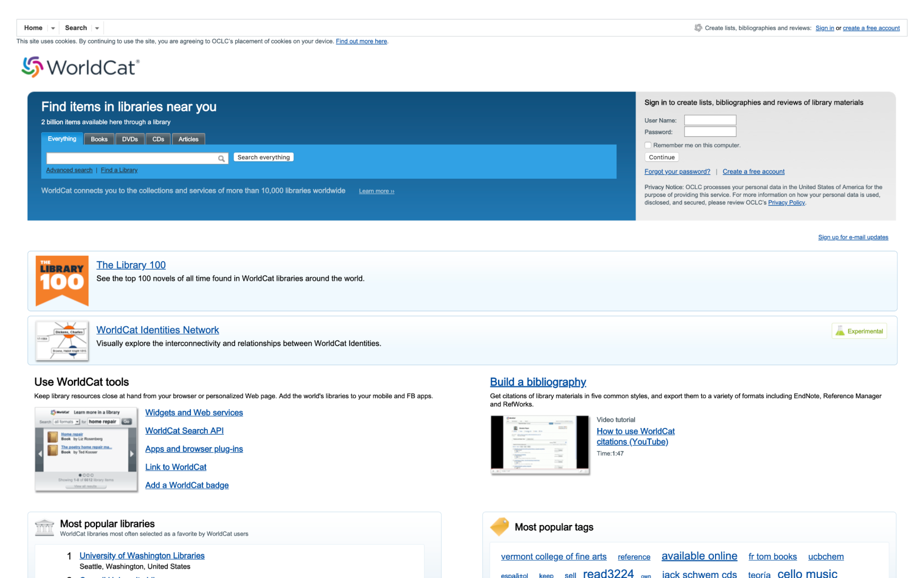Expand the Home menu dropdown arrow

pos(53,28)
